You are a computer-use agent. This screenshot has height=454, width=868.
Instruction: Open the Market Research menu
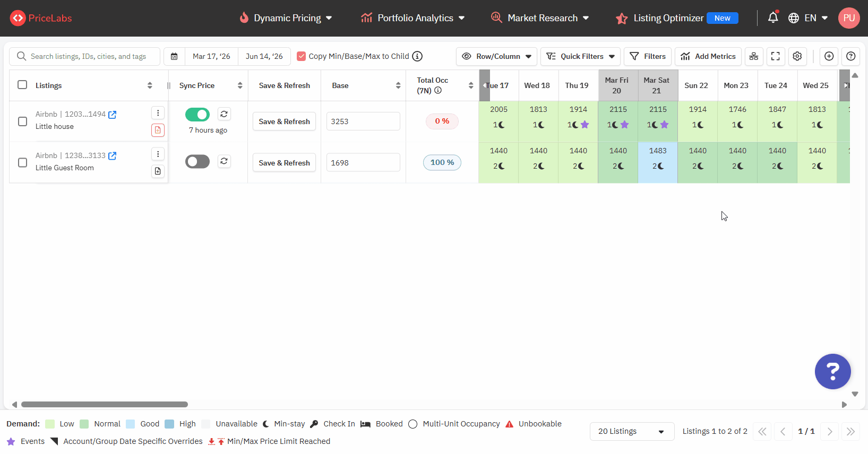point(540,18)
